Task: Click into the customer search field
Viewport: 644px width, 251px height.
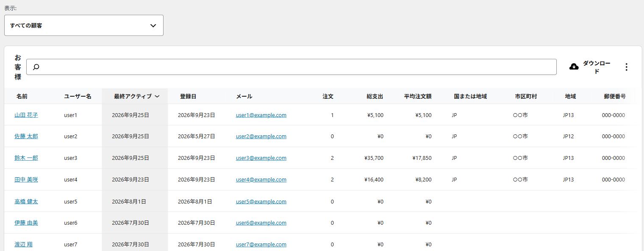Action: click(291, 67)
